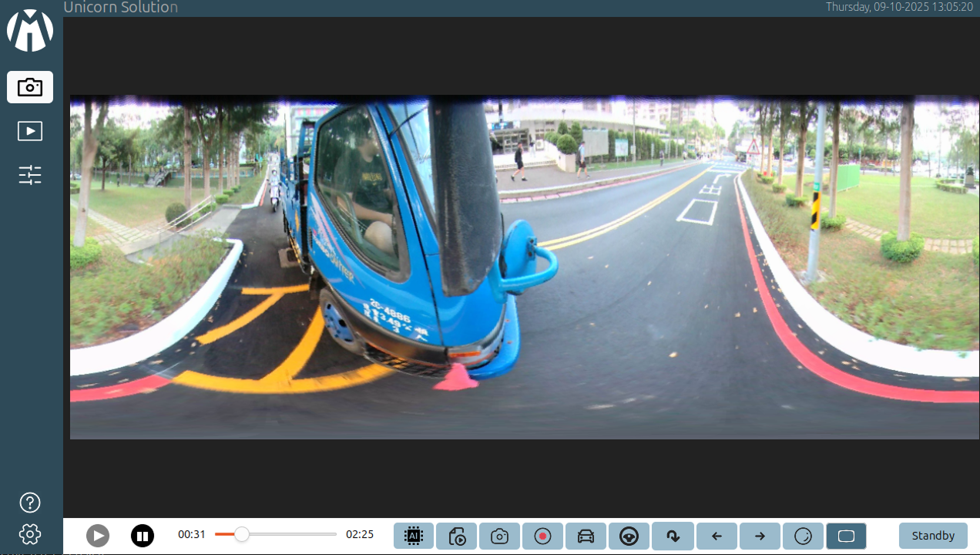Toggle the AI chip processing button

414,536
